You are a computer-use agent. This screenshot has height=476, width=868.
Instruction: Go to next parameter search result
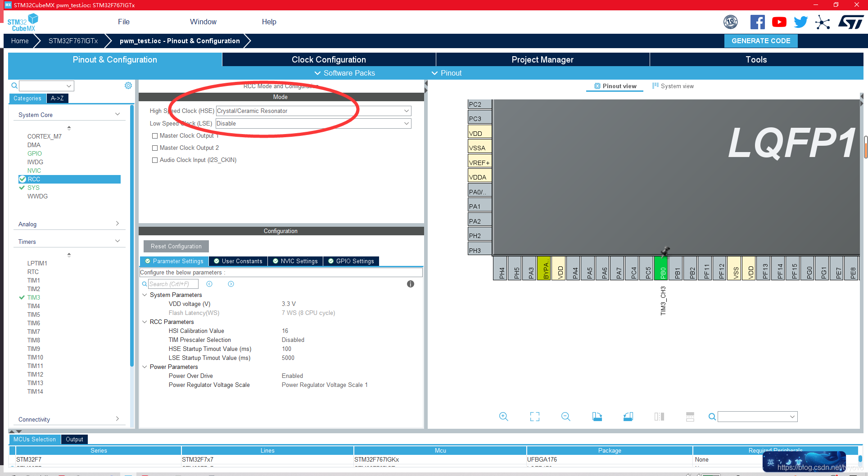click(231, 284)
